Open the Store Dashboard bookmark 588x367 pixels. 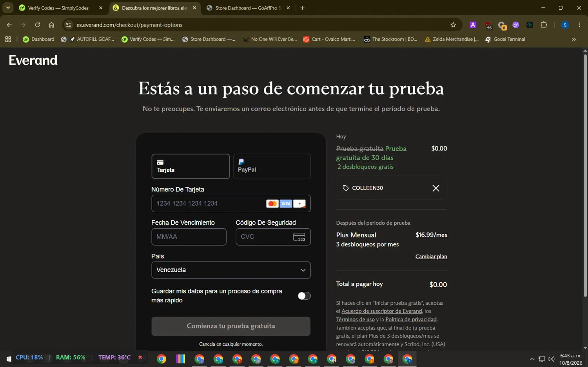click(x=209, y=39)
